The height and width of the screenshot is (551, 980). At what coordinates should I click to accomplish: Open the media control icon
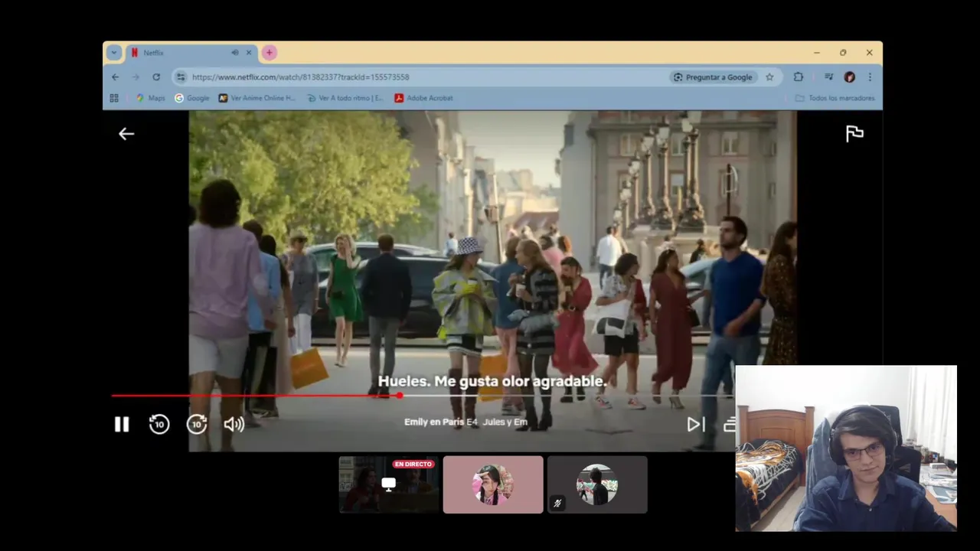828,77
